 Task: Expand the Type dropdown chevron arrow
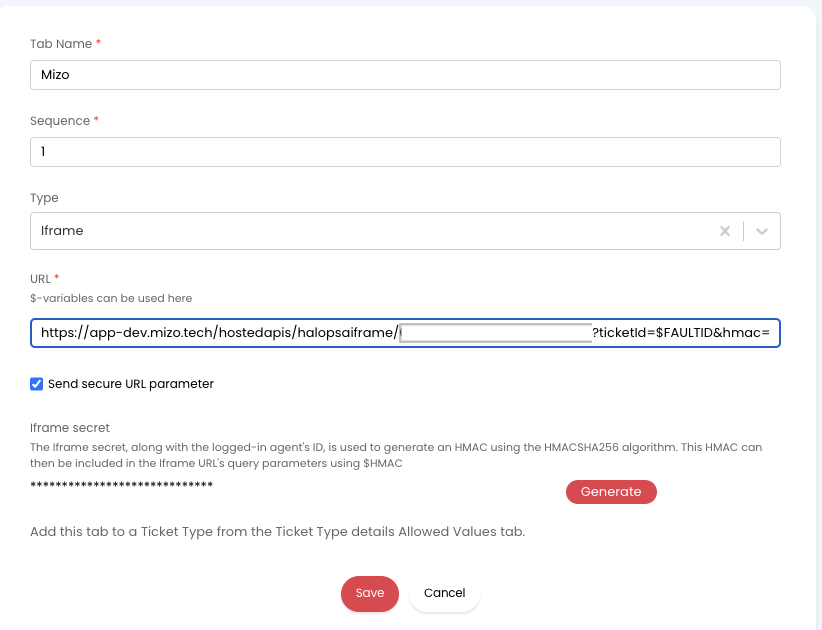click(x=762, y=231)
